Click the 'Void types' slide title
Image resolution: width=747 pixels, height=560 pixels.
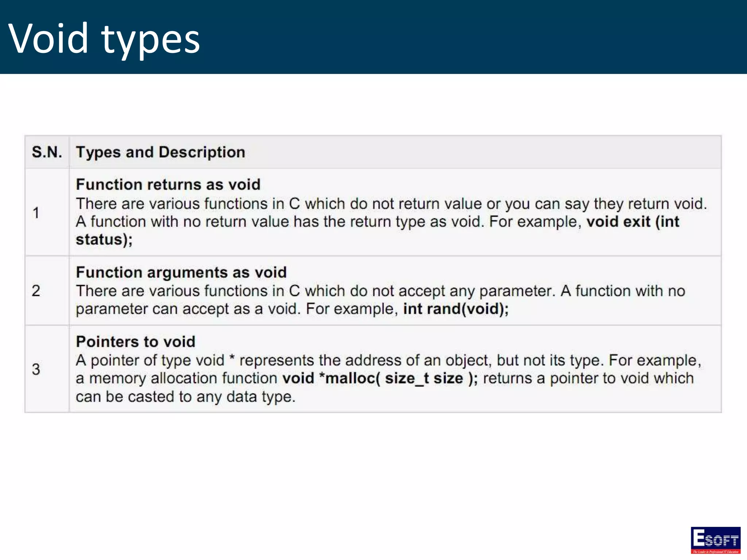(x=104, y=39)
